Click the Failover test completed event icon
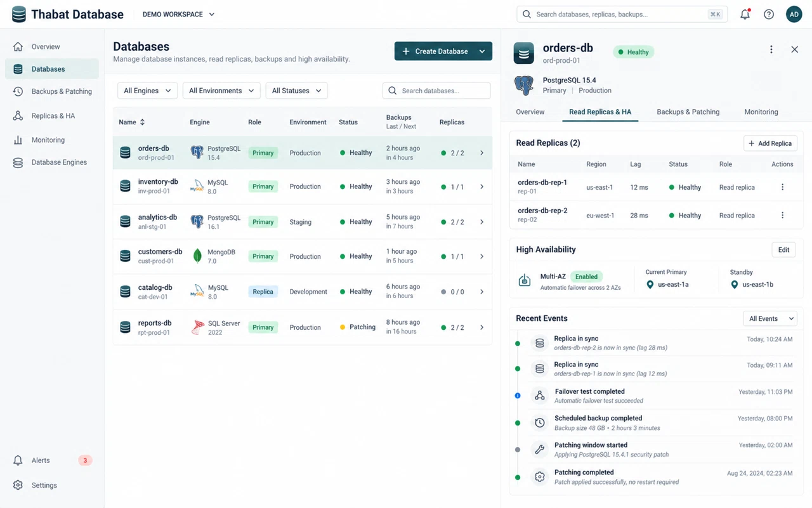The height and width of the screenshot is (508, 812). click(540, 396)
